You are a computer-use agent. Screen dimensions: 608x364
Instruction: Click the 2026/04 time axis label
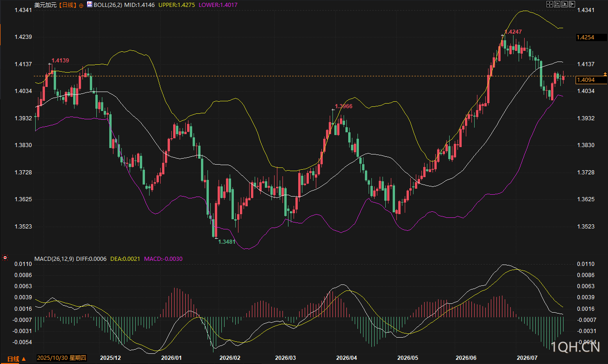click(x=346, y=358)
